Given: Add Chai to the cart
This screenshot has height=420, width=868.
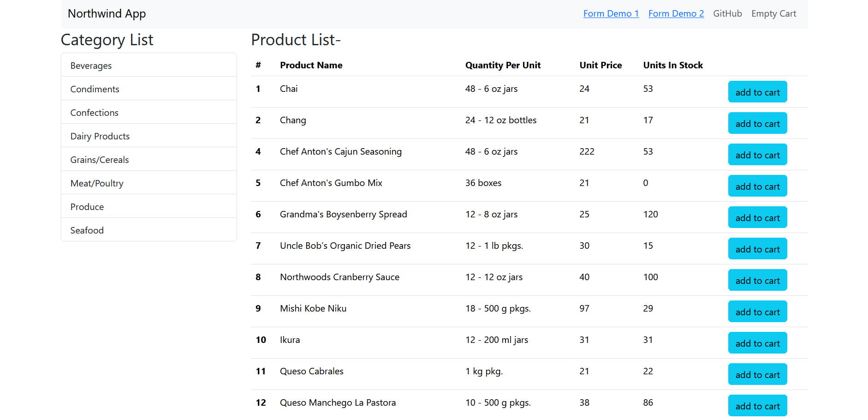Looking at the screenshot, I should [757, 92].
